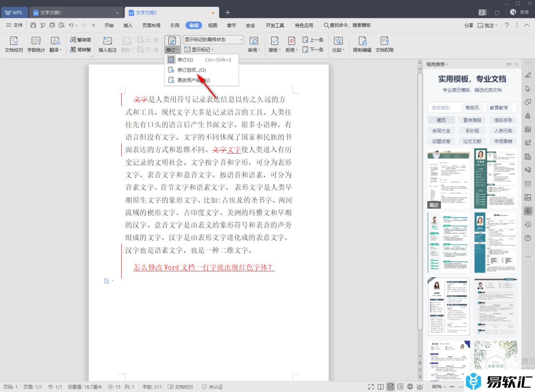Viewport: 535px width, 392px height.
Task: Click the zoom out minus on zoom slider
Action: point(453,387)
